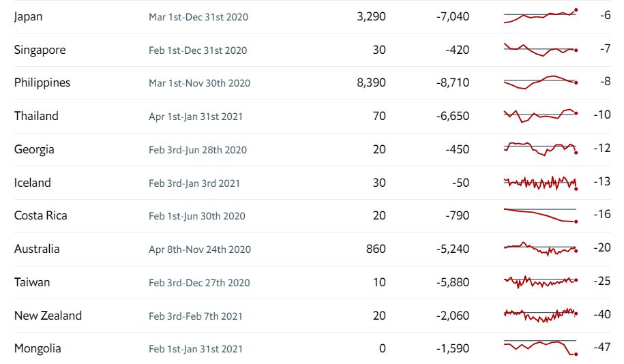
Task: Select the Mongolia row label
Action: coord(38,348)
